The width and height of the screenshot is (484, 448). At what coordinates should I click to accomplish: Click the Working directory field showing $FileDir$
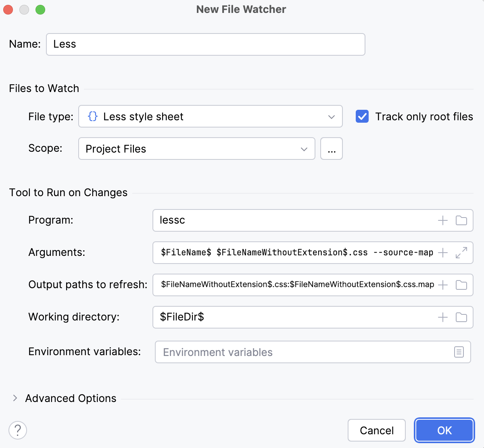click(282, 317)
